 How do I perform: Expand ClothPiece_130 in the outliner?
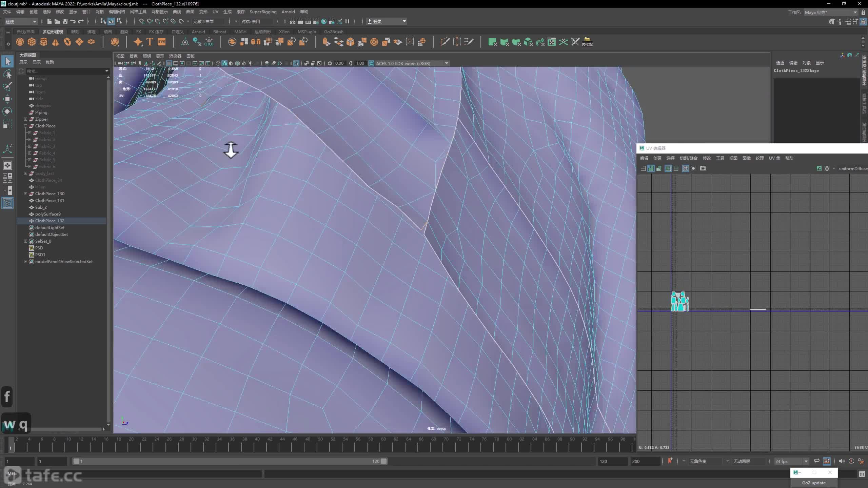pyautogui.click(x=25, y=194)
